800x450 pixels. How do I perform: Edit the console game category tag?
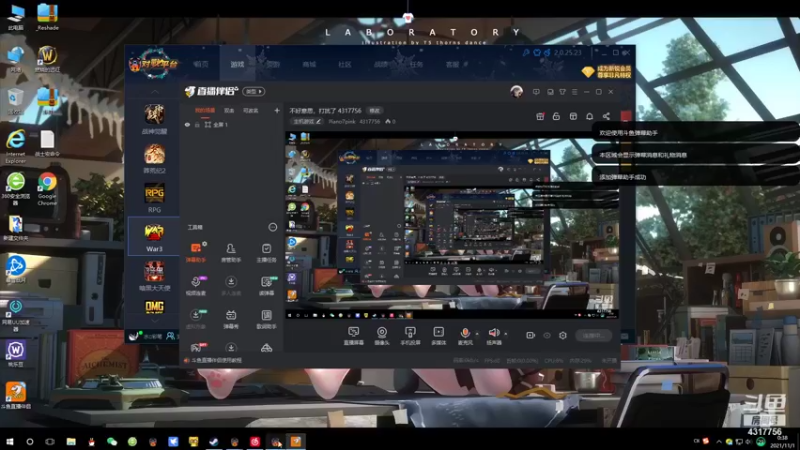pos(307,121)
